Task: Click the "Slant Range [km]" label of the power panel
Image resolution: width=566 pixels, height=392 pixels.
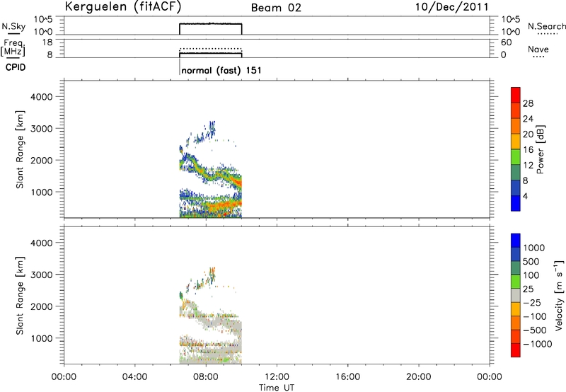Action: click(x=20, y=150)
